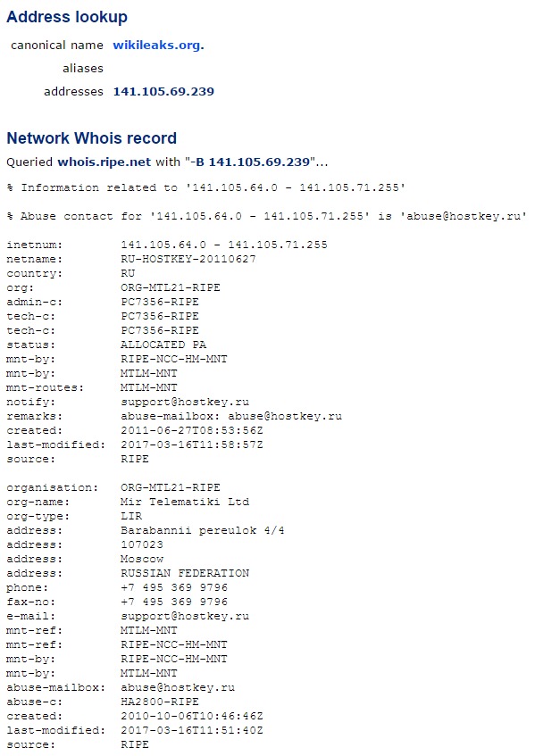543x756 pixels.
Task: Click the notify email support@hostkey.ru
Action: (185, 403)
